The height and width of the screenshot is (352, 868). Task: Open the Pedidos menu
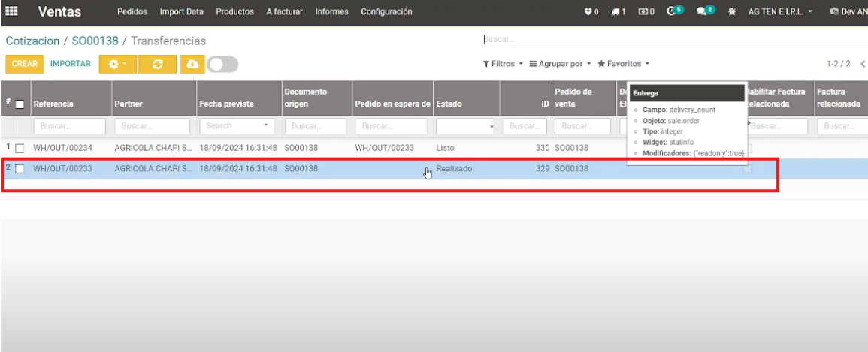[132, 11]
